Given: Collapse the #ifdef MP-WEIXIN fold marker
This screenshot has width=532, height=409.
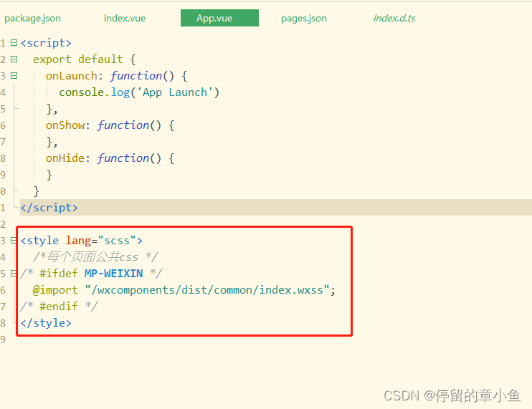Looking at the screenshot, I should pyautogui.click(x=14, y=273).
